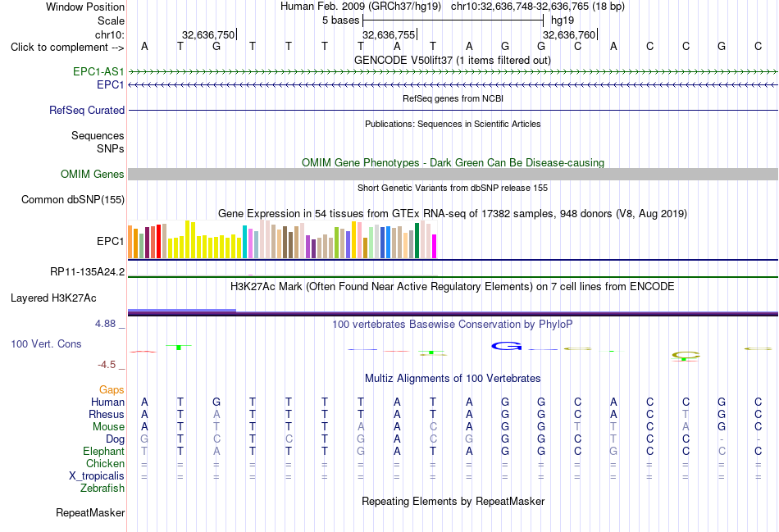Select the Chicken alignment row label

105,463
